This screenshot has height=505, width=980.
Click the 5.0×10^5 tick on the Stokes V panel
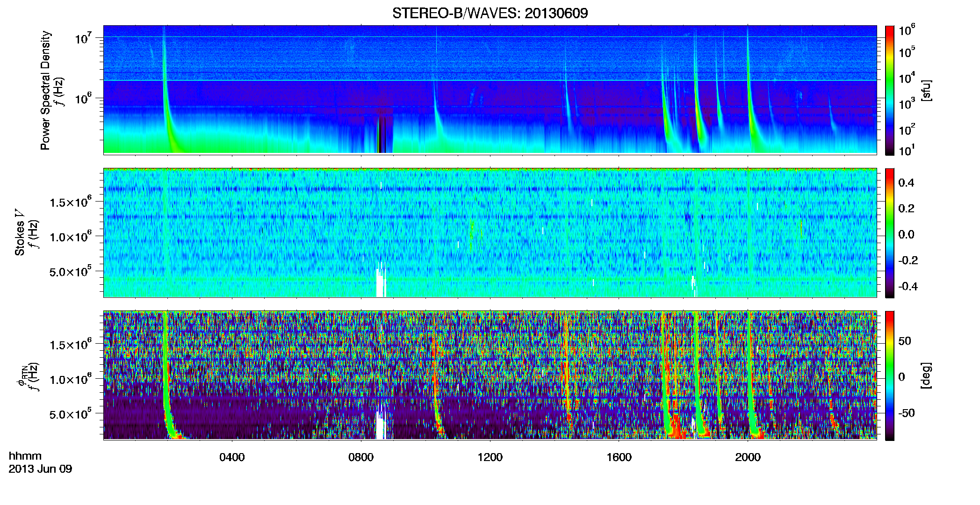pyautogui.click(x=71, y=271)
